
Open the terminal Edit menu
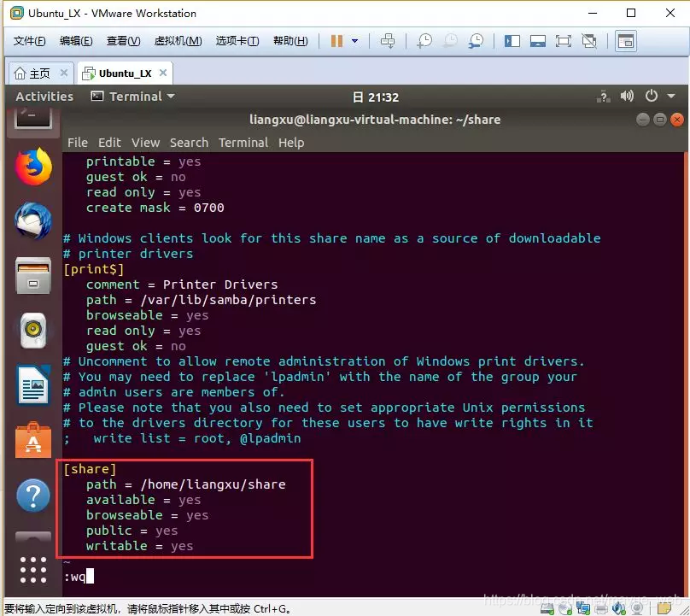[x=109, y=143]
